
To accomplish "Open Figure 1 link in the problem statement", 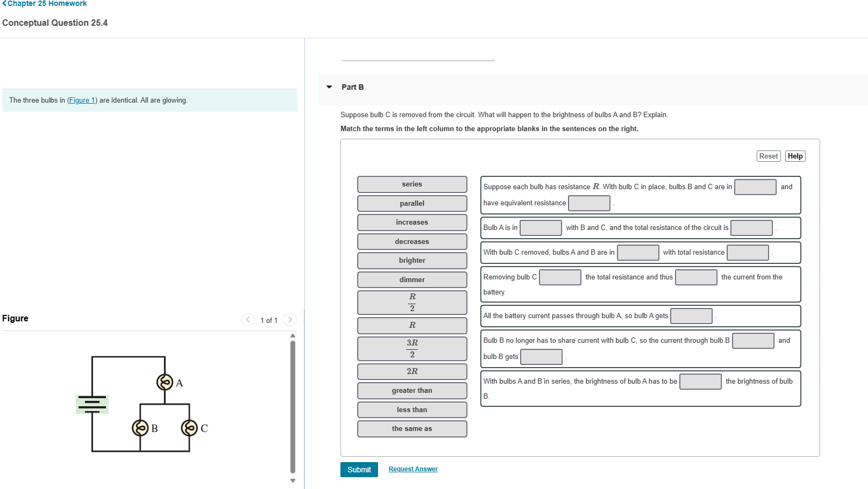I will [x=82, y=100].
